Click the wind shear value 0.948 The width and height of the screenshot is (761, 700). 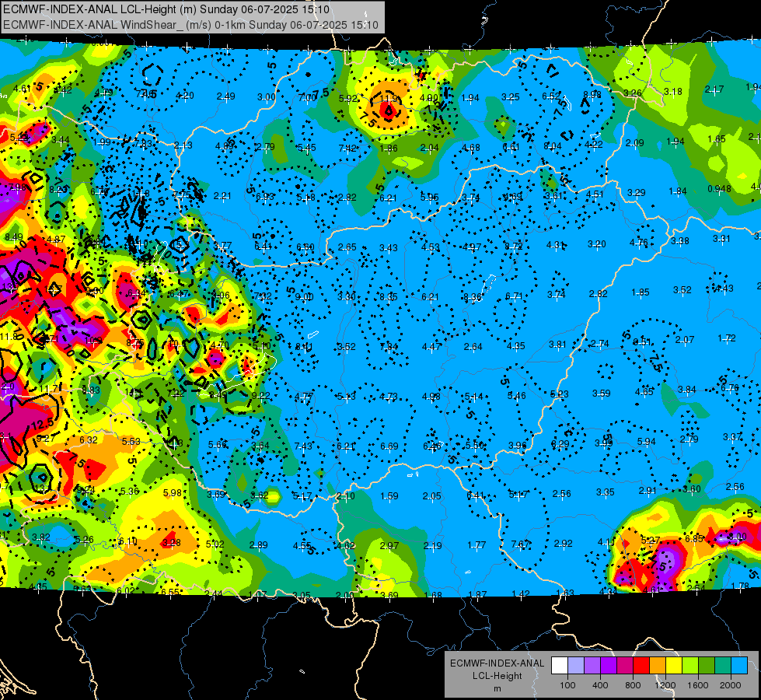point(719,188)
